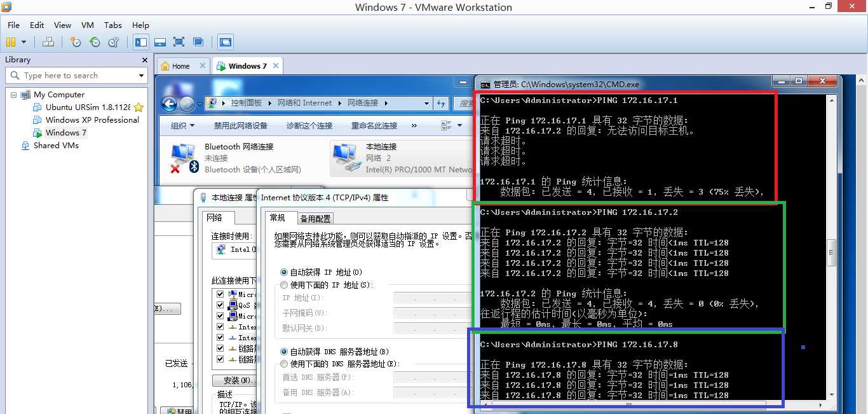Click the CMD window title bar icon

pos(485,84)
